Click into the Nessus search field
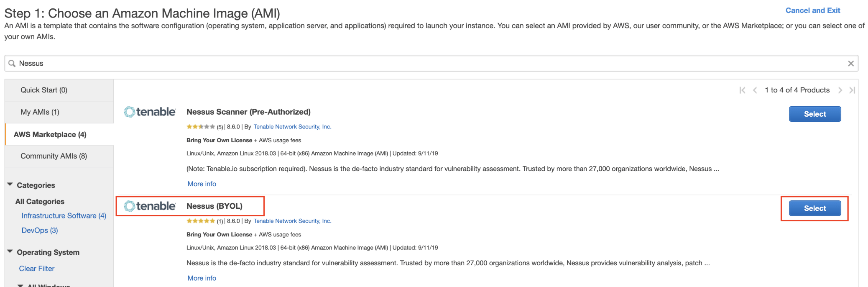 click(x=431, y=63)
